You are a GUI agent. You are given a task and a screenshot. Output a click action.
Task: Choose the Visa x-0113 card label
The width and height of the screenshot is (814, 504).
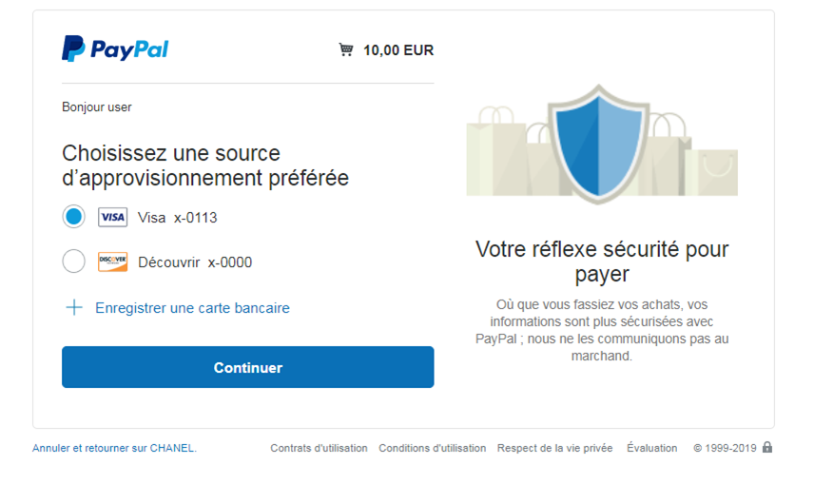178,218
